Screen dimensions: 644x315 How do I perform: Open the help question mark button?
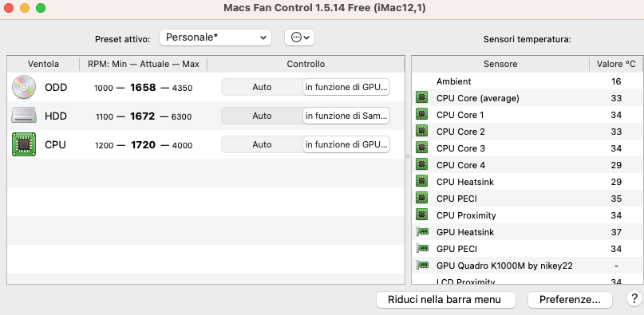click(634, 298)
